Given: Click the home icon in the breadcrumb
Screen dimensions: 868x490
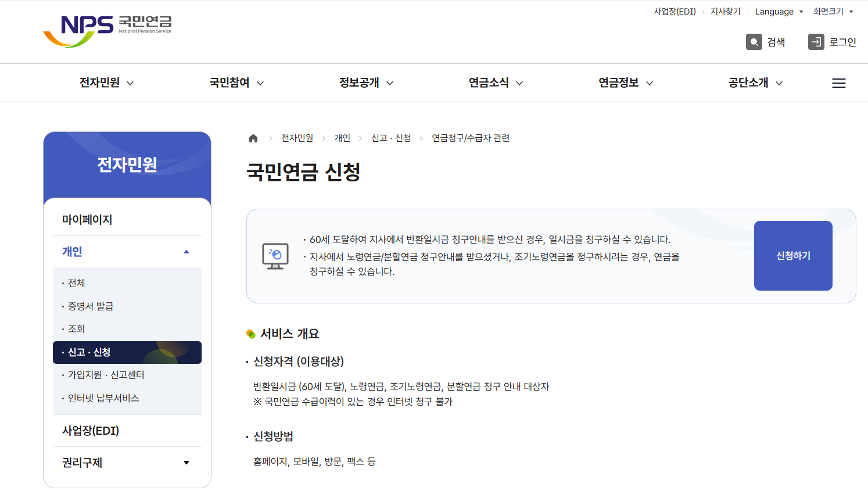Looking at the screenshot, I should click(x=253, y=138).
